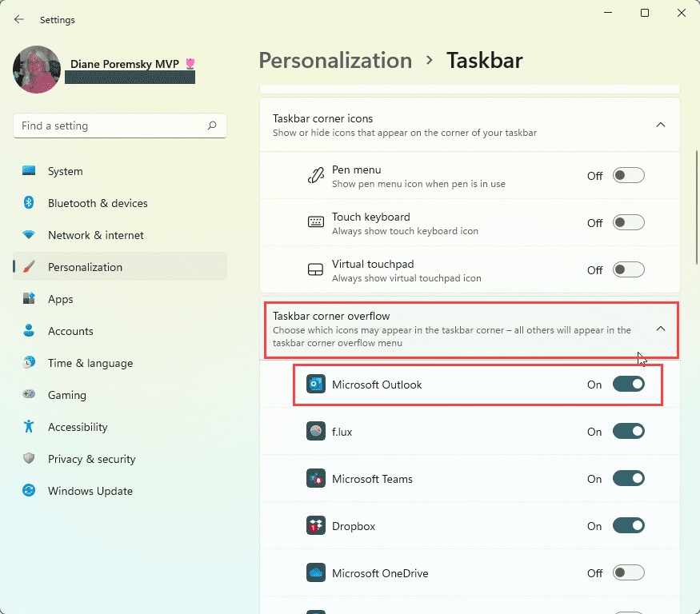Click the Diane Poremsky MVP account name

[125, 64]
